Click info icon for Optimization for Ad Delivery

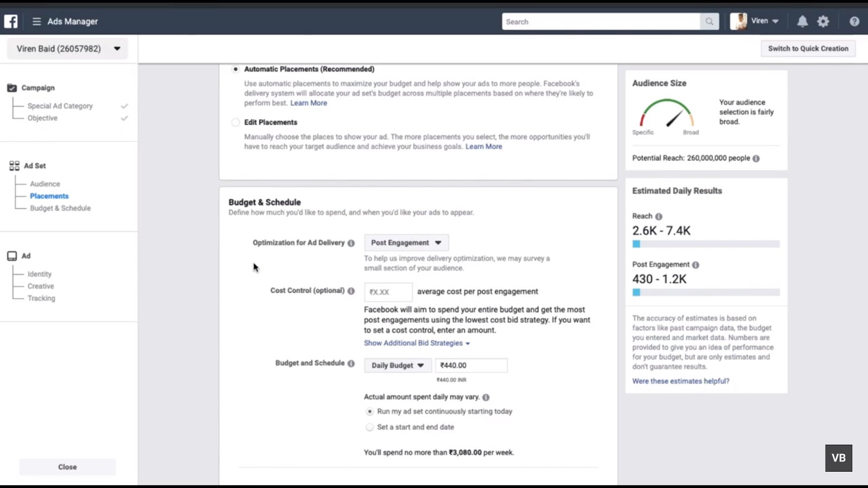pyautogui.click(x=351, y=243)
